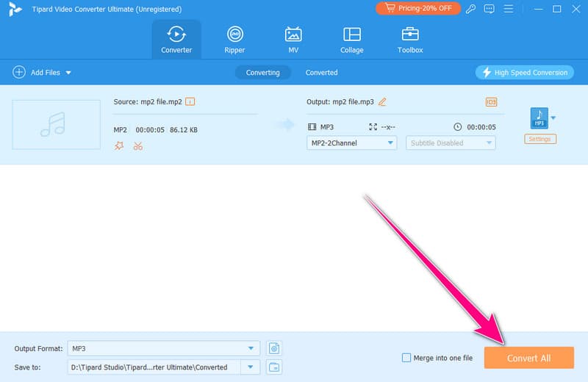
Task: Open the Output Format MP3 dropdown
Action: click(x=163, y=348)
